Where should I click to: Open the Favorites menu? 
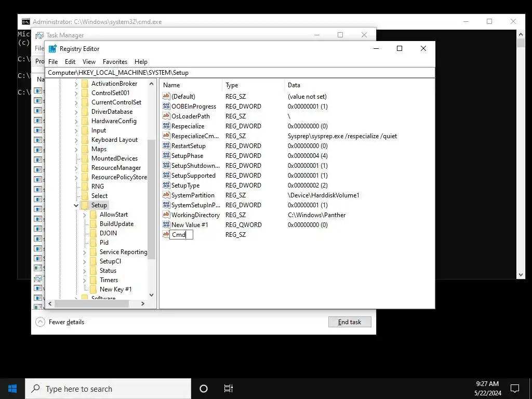pyautogui.click(x=115, y=62)
